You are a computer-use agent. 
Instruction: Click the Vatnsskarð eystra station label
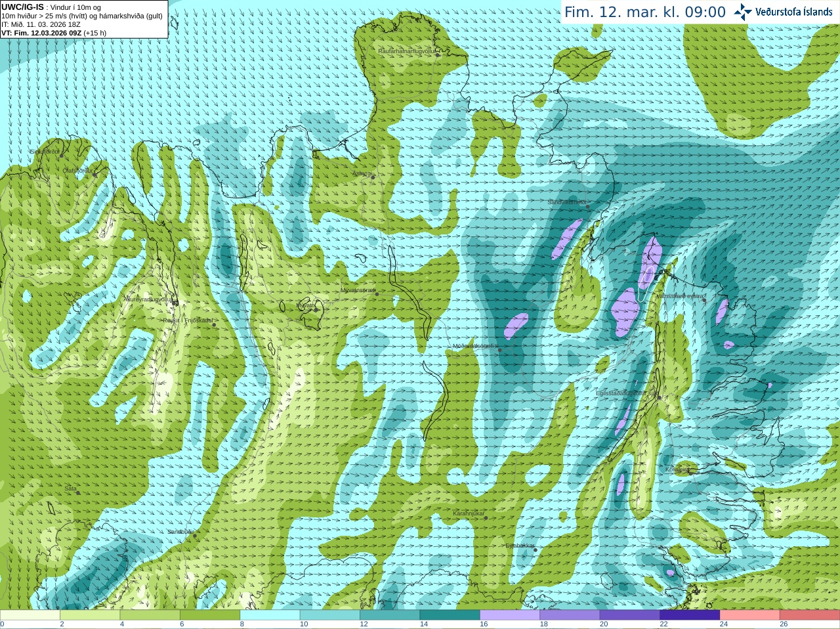point(680,296)
